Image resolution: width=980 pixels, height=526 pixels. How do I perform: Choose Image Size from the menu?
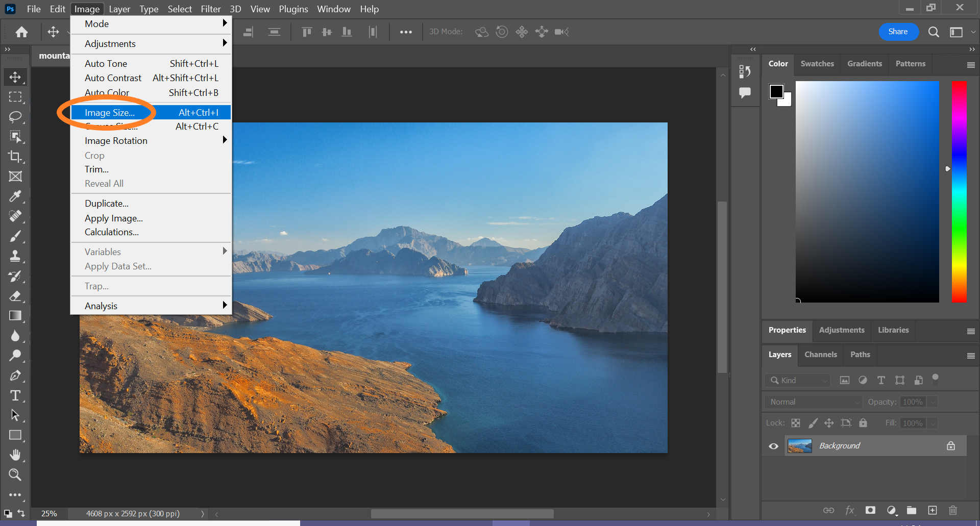click(151, 112)
